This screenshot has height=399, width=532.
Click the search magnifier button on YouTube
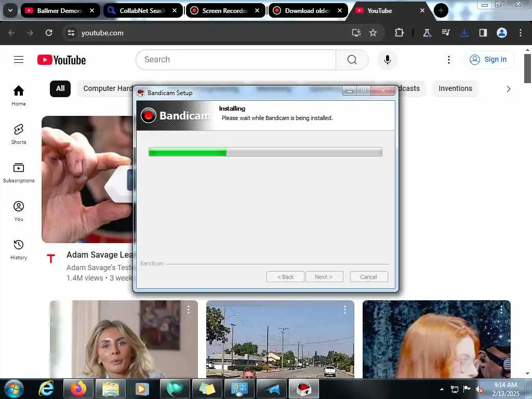(352, 60)
